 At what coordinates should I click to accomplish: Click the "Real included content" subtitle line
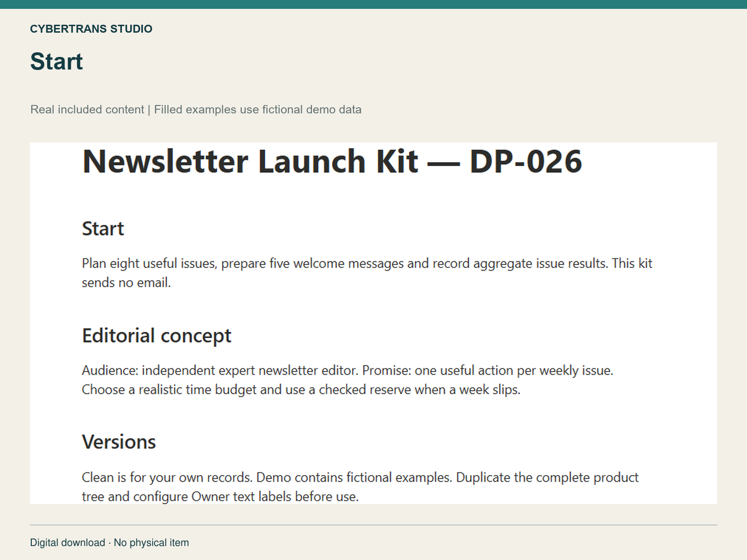[196, 110]
